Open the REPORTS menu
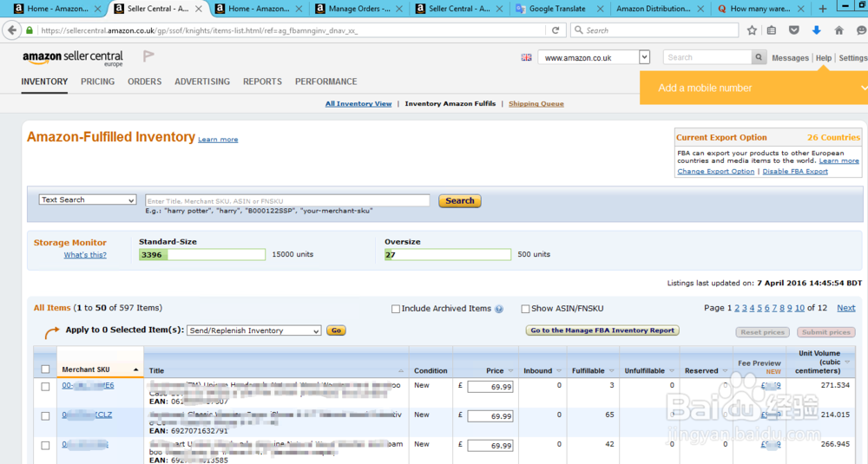 pos(262,82)
